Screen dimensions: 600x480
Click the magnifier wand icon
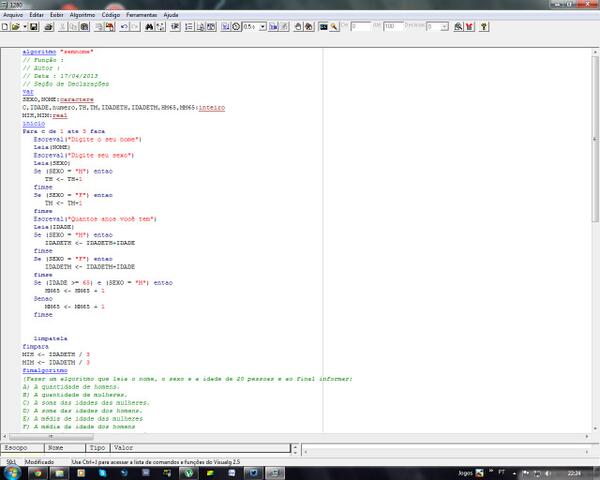pyautogui.click(x=334, y=27)
